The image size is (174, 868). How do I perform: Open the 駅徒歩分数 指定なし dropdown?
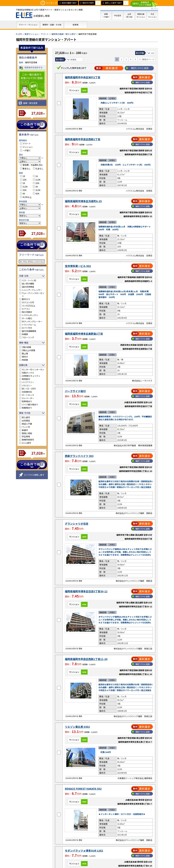30,223
